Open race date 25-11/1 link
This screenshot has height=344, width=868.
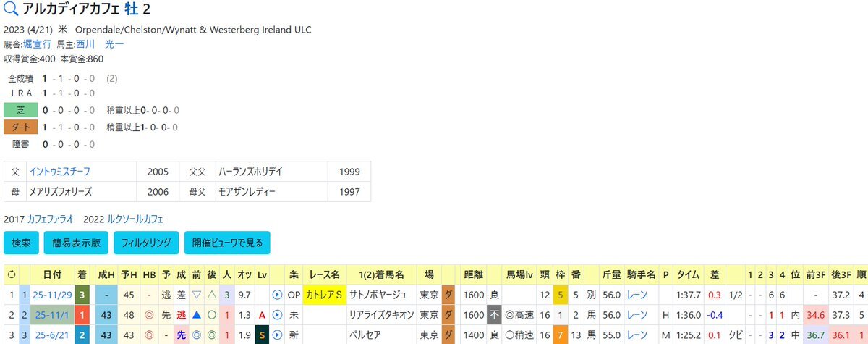point(51,316)
